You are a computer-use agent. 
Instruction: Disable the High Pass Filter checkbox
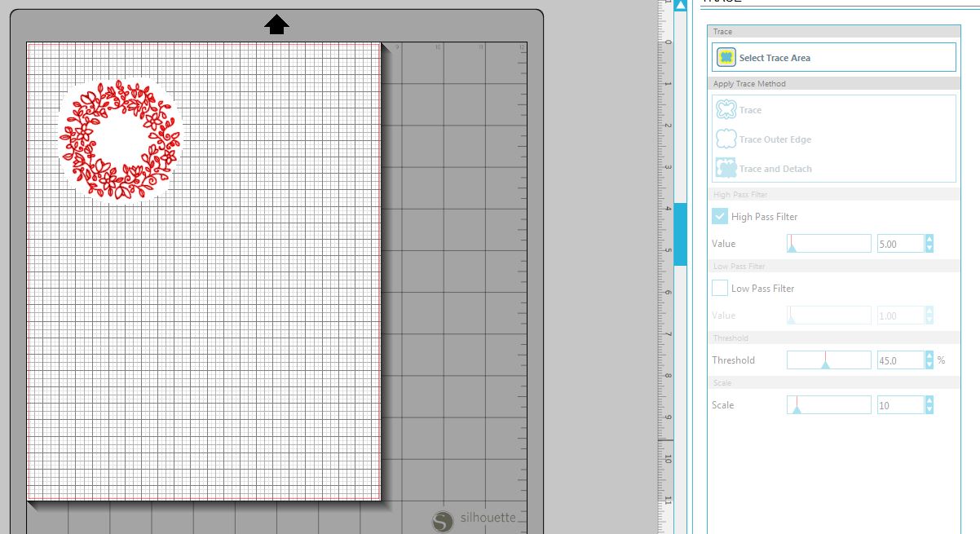720,217
